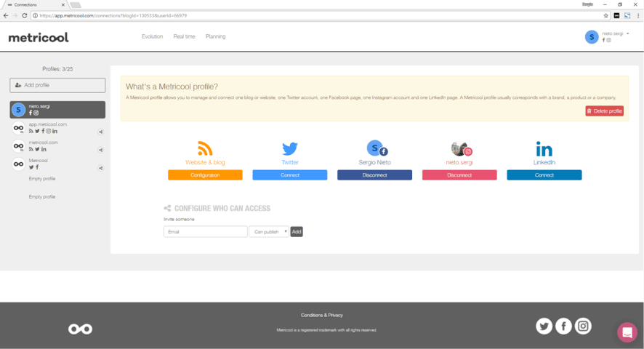Click the Website & blog RSS icon

(x=205, y=148)
